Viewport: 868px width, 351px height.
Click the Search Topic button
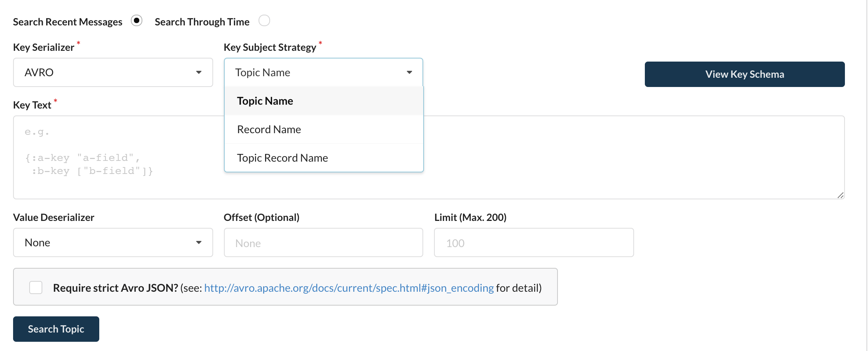(56, 329)
